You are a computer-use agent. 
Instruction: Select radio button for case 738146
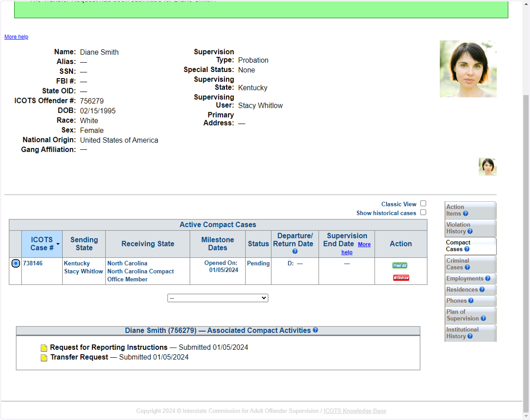16,264
